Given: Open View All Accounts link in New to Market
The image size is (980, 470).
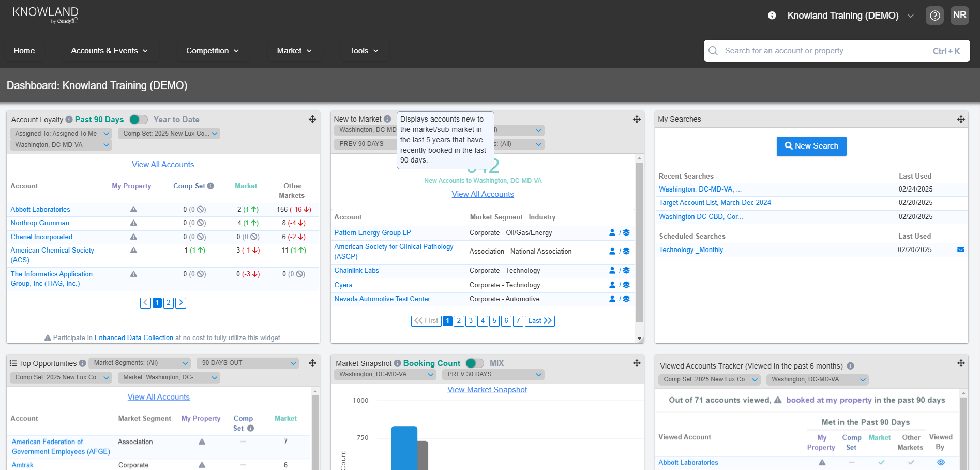Looking at the screenshot, I should (x=483, y=194).
